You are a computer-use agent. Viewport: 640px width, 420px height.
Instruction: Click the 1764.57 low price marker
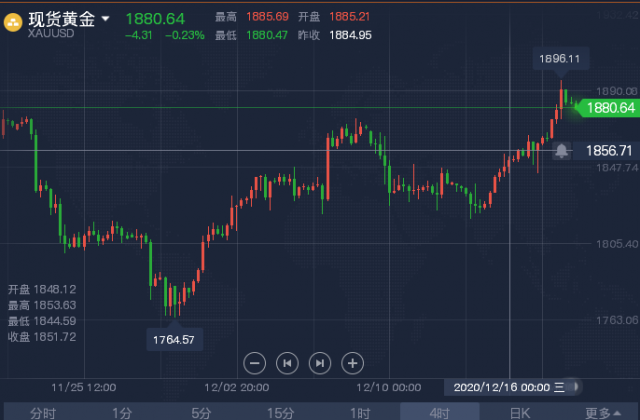coord(174,340)
